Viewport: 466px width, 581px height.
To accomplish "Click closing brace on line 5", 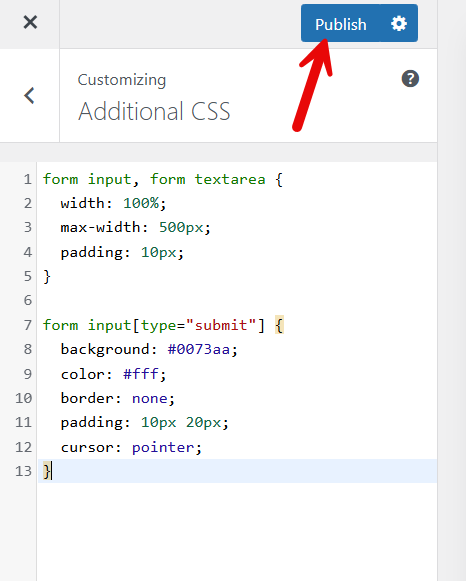I will [47, 276].
